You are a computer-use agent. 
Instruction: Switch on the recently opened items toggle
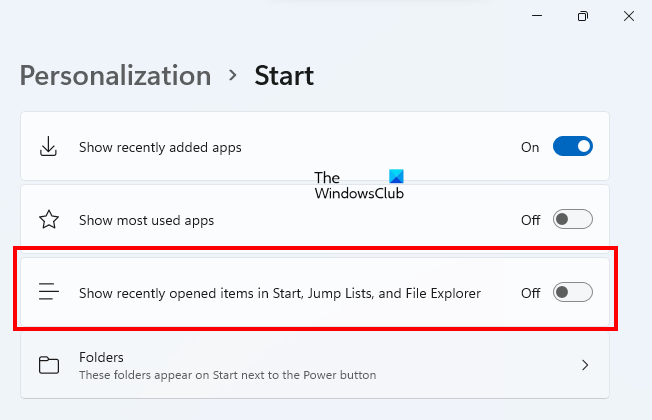click(x=572, y=293)
